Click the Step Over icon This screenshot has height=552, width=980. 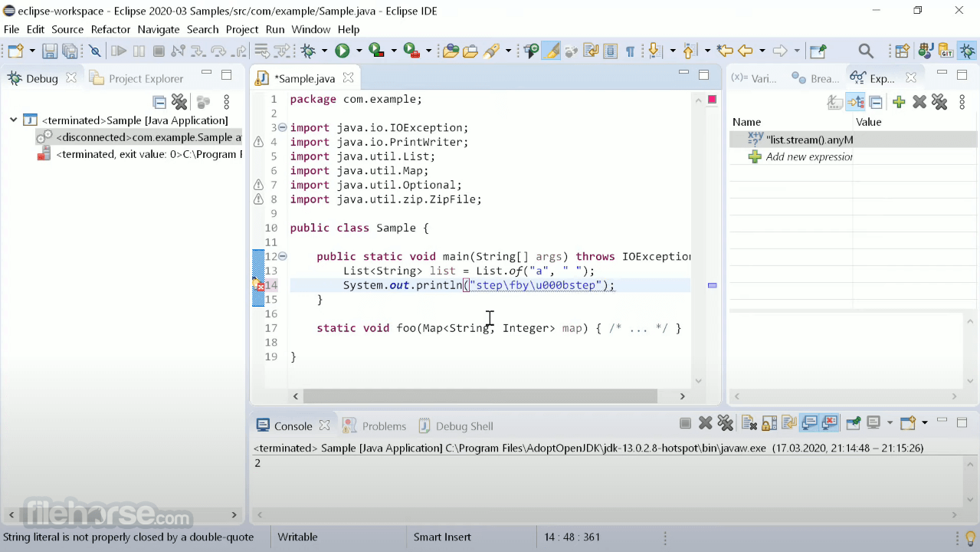(218, 51)
